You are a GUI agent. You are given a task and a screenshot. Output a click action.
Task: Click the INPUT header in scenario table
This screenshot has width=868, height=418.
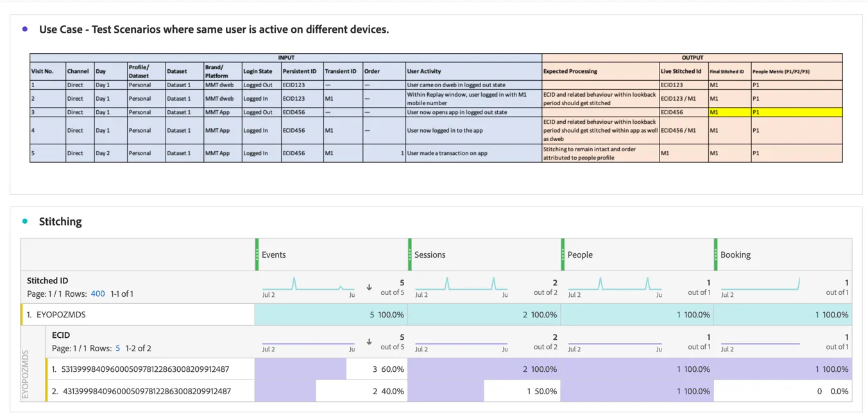[286, 58]
